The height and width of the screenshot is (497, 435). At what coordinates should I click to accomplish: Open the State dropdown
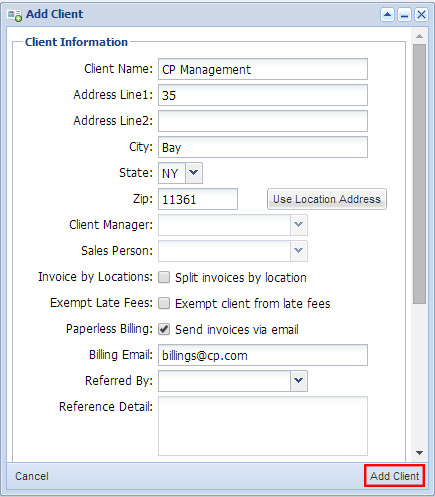[194, 173]
